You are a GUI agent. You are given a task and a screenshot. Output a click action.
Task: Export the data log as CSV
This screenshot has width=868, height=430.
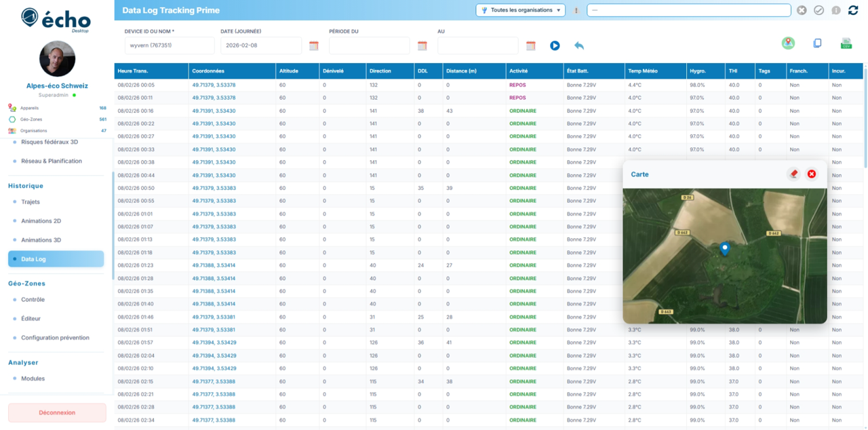[x=846, y=42]
